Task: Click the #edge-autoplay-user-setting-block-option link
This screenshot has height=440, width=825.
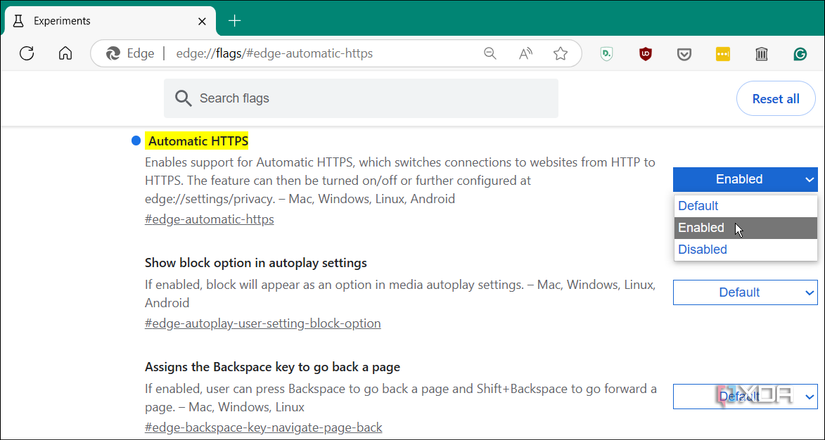Action: pos(262,323)
